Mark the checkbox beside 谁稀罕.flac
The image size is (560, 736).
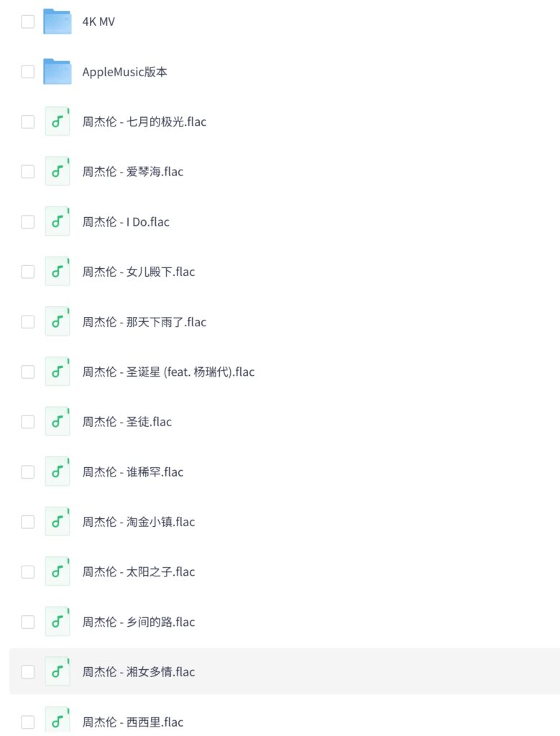click(x=27, y=471)
